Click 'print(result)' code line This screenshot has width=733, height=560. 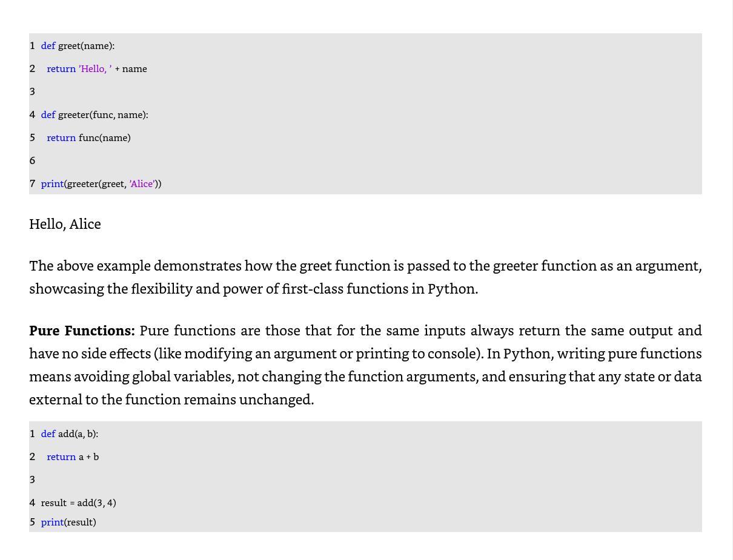[68, 522]
